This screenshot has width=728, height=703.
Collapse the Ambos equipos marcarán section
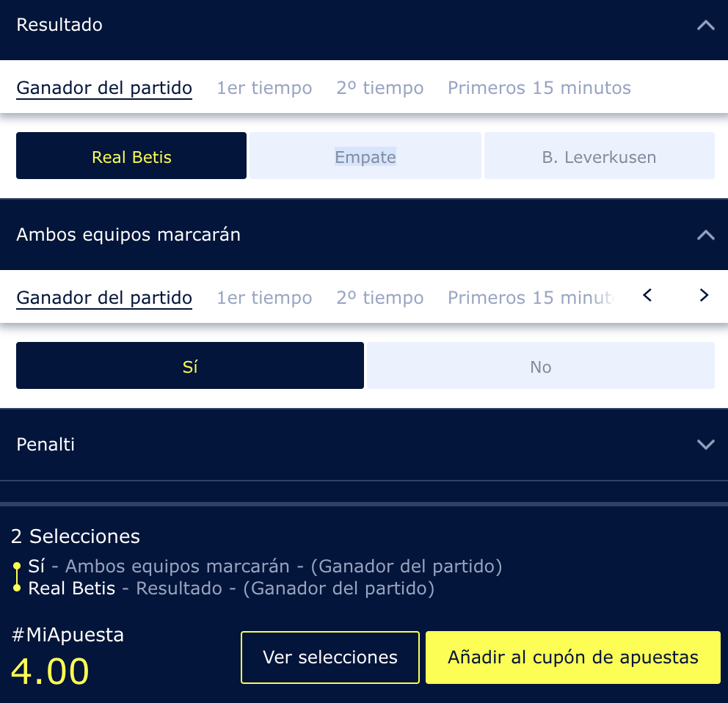coord(705,235)
